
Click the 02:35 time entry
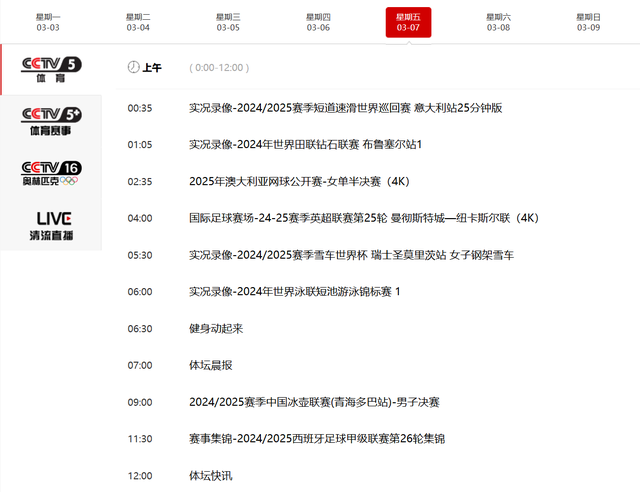(140, 182)
